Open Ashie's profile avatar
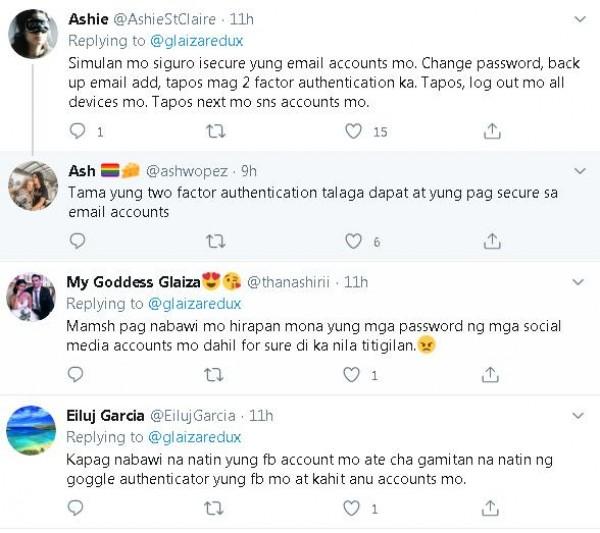This screenshot has width=600, height=533. pyautogui.click(x=31, y=35)
